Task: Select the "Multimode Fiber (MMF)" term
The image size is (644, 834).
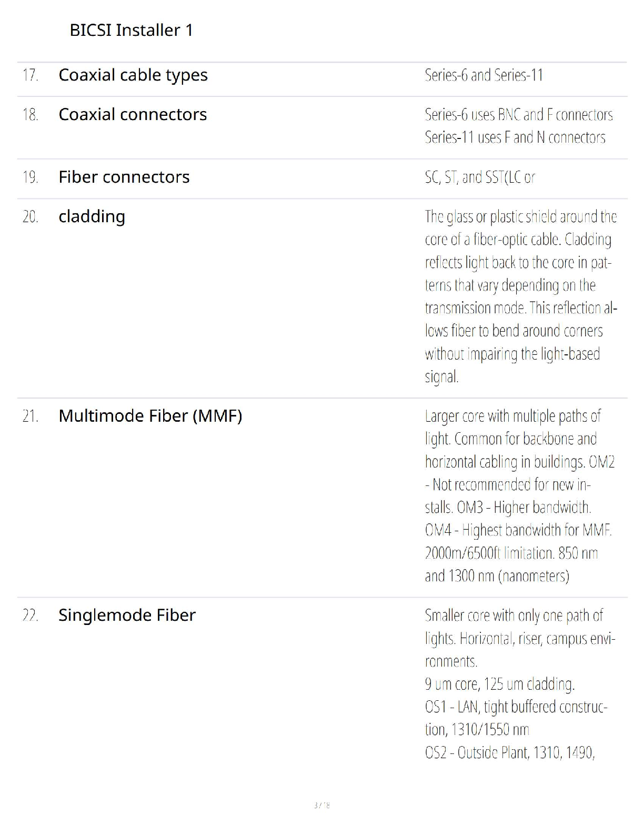Action: (x=150, y=416)
